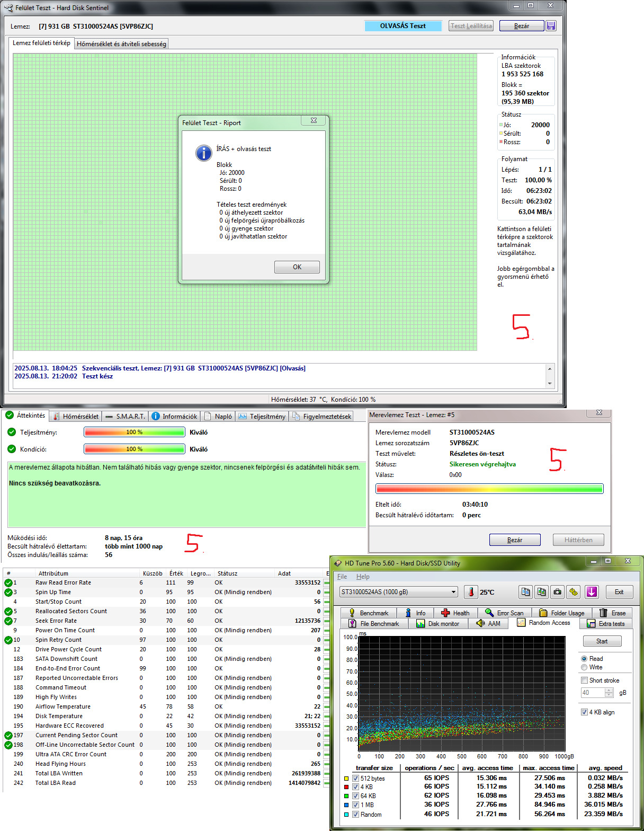Click HD Tune camera save screenshot icon

coord(557,592)
